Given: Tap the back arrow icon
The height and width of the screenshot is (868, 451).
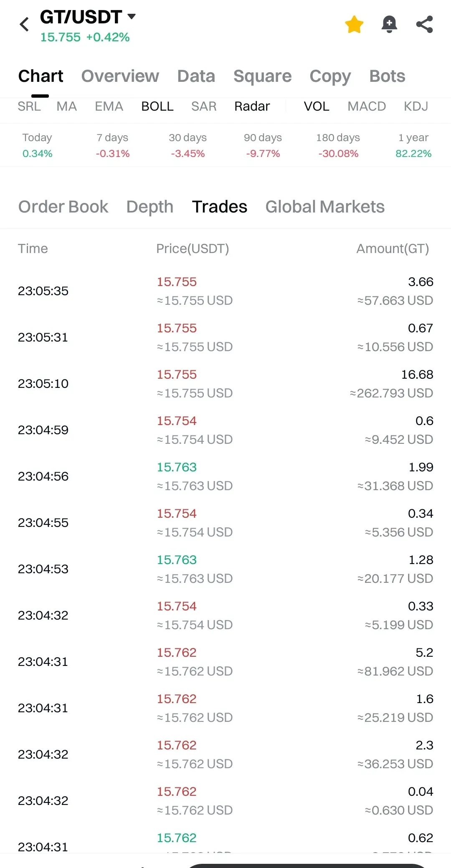Looking at the screenshot, I should tap(25, 25).
